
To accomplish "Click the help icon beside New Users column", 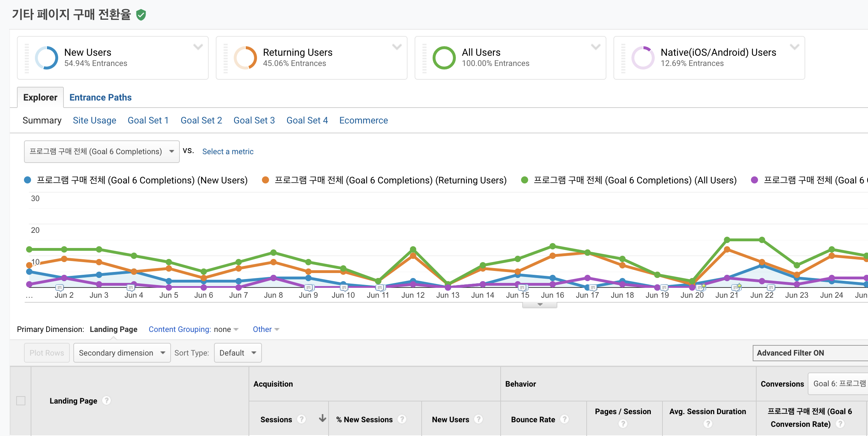I will [x=478, y=419].
